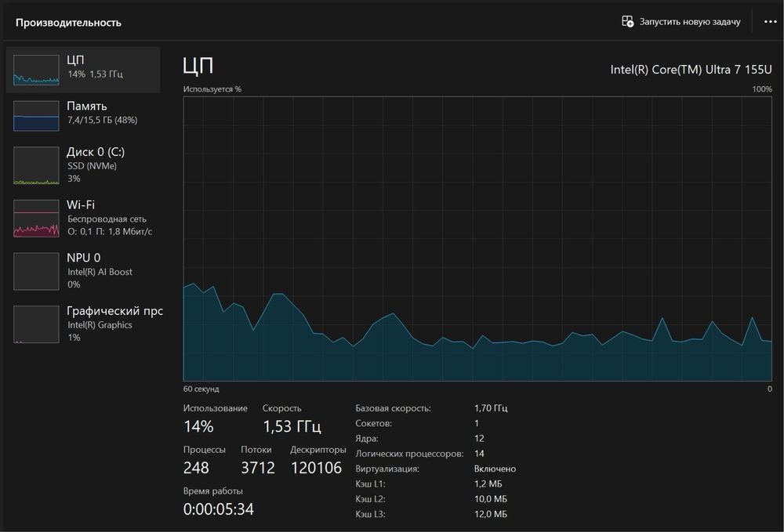The image size is (784, 532).
Task: Click the '14' logical processors value
Action: 479,454
